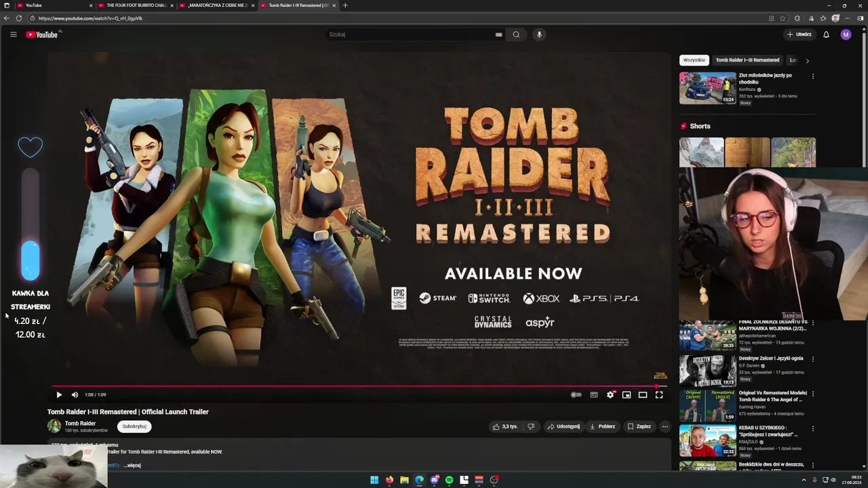Open Original Vs Remastered Models video title

(x=772, y=396)
